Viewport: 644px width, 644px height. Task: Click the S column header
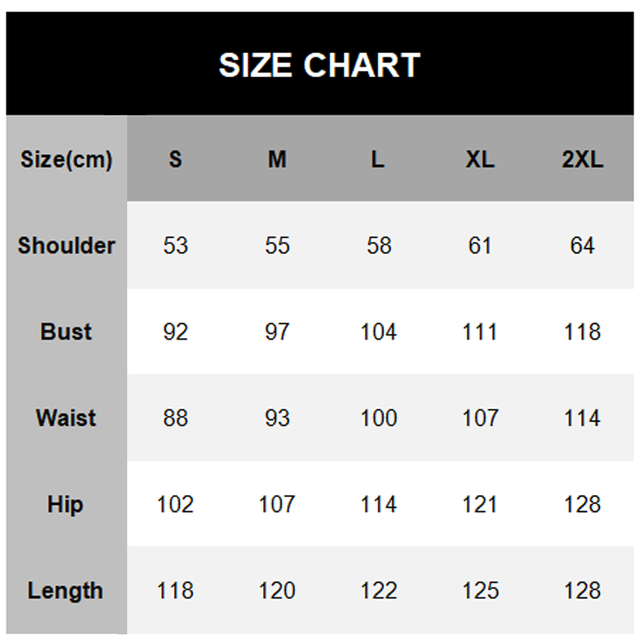coord(175,159)
